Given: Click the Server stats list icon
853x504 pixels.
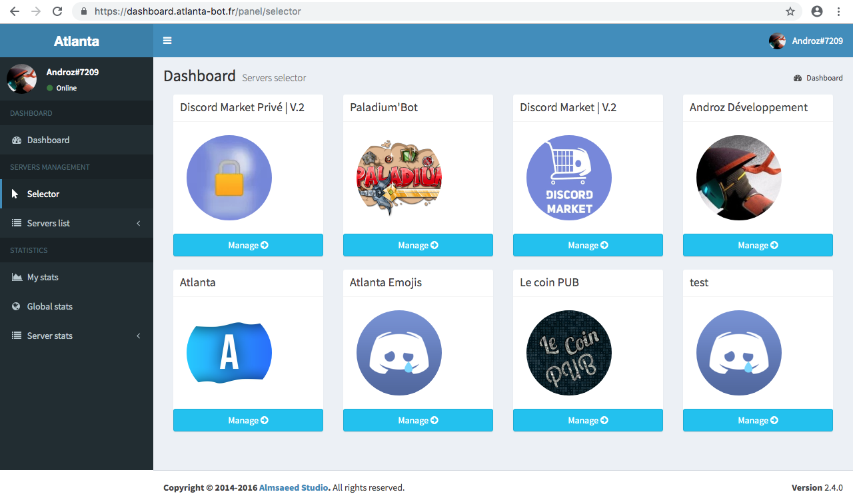Looking at the screenshot, I should [x=17, y=336].
